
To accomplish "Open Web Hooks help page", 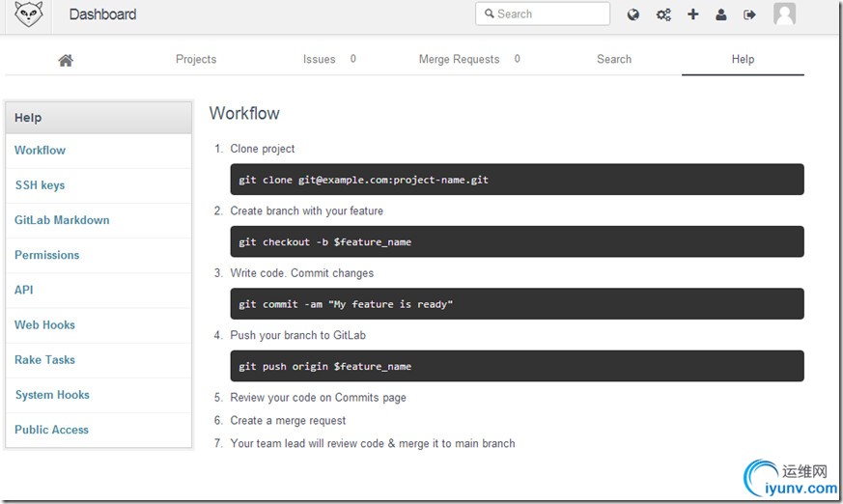I will click(x=44, y=325).
